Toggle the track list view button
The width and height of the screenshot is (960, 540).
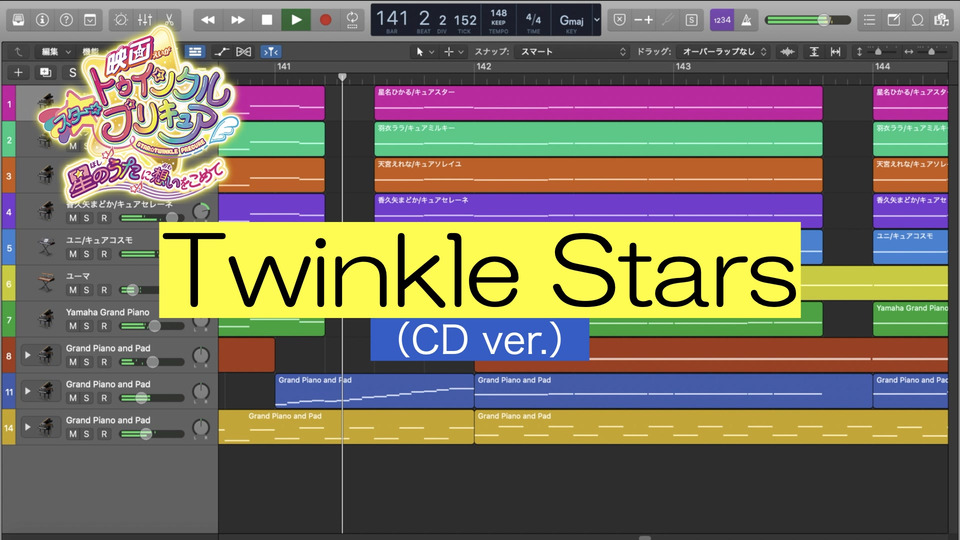pyautogui.click(x=195, y=52)
